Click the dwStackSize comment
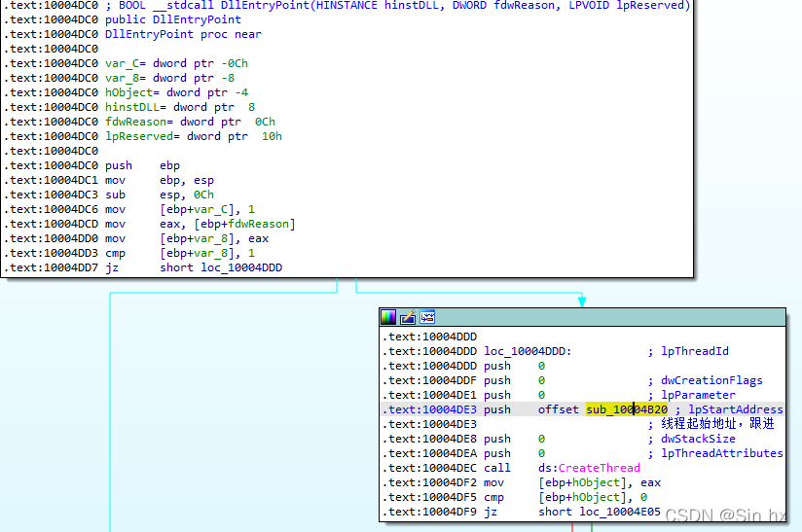Screen dimensions: 802x532 (691, 439)
